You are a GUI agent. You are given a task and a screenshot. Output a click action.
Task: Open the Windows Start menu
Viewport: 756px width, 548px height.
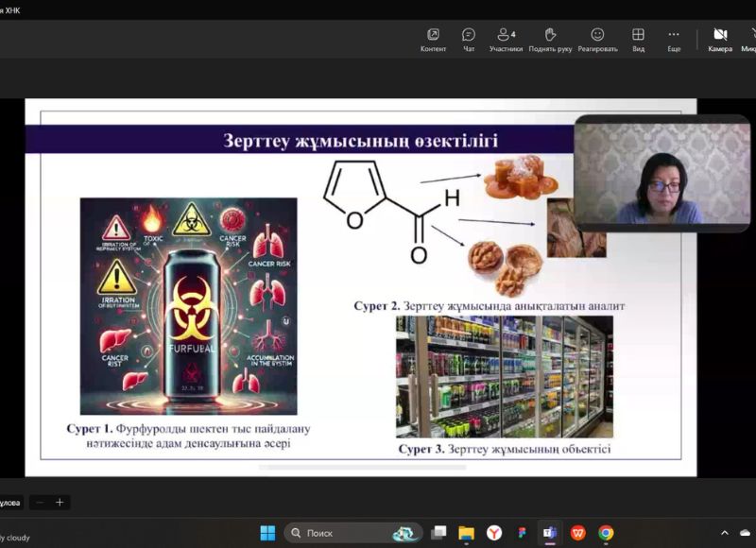pyautogui.click(x=266, y=533)
